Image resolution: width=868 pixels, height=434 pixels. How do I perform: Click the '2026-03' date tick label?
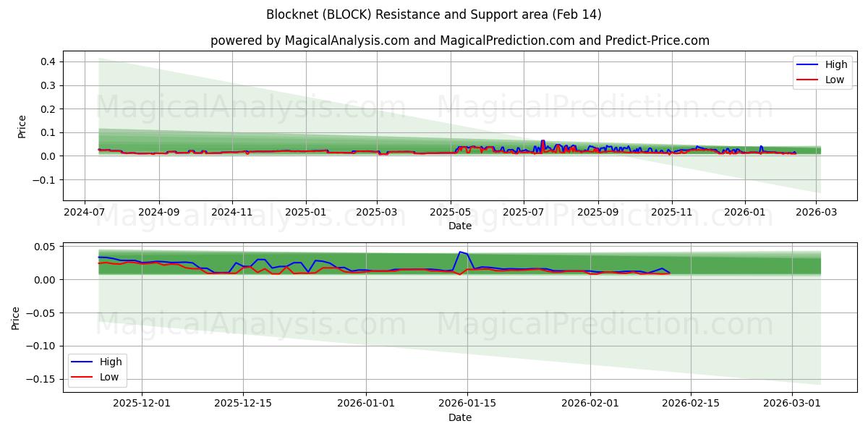[816, 213]
